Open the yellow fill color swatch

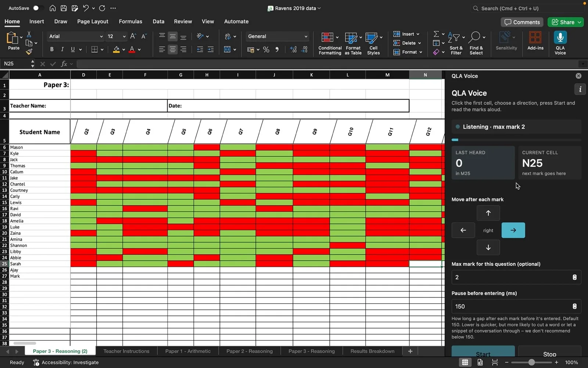pos(116,49)
